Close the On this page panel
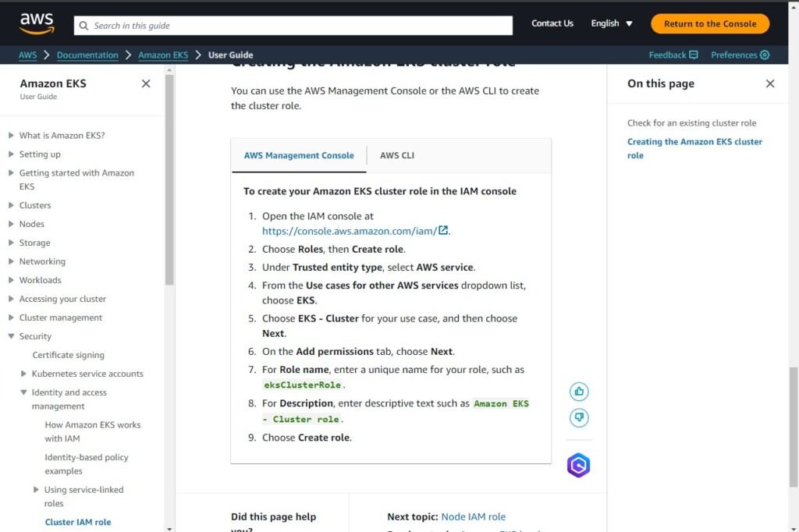Screen dimensions: 799x532 click(x=770, y=83)
